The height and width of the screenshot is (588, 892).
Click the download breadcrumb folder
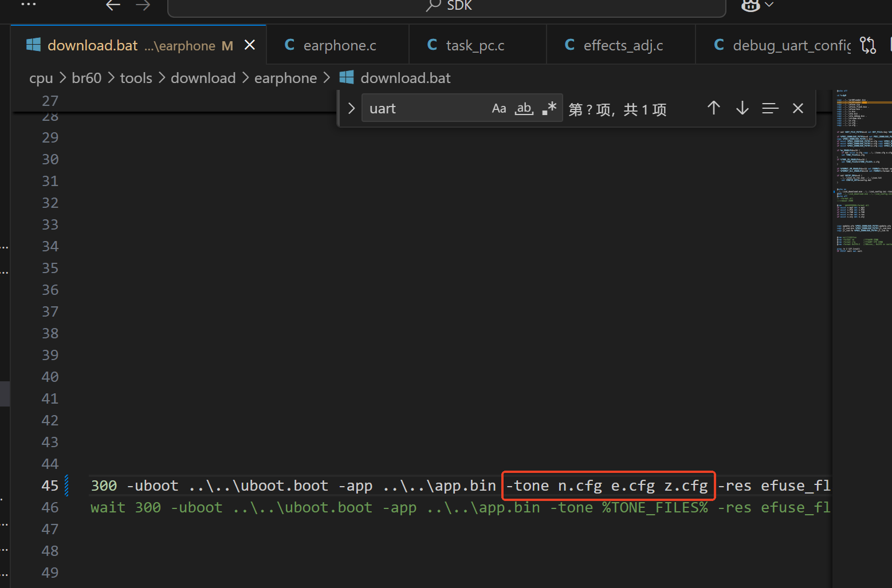203,78
